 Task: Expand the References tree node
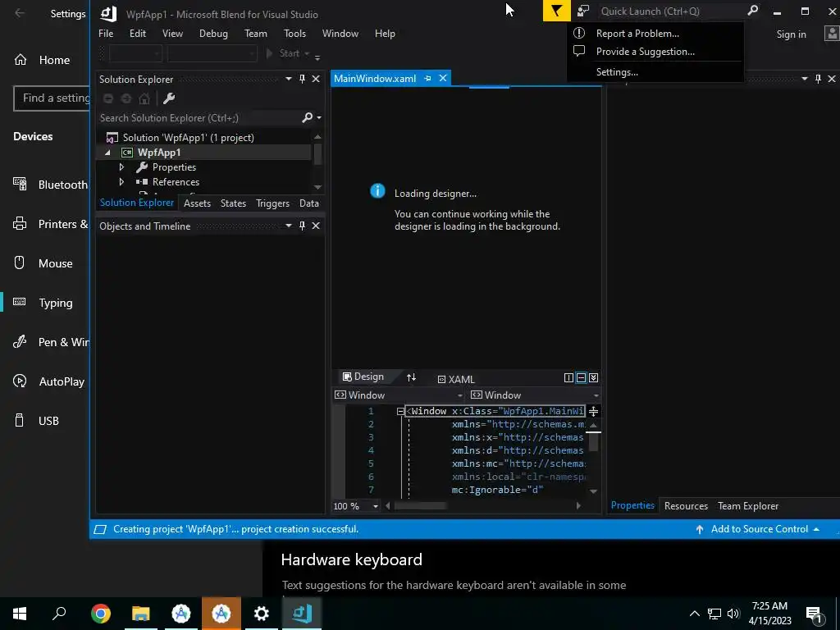[x=121, y=181]
